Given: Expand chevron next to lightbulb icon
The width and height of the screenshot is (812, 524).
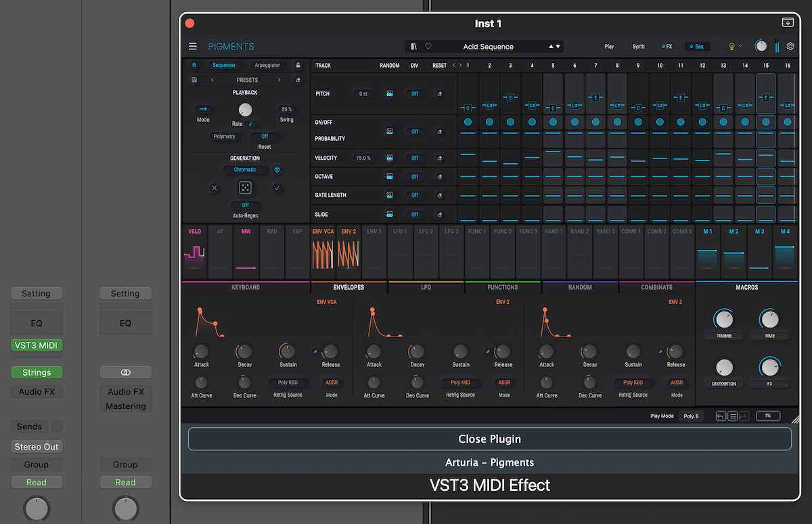Looking at the screenshot, I should coord(741,47).
